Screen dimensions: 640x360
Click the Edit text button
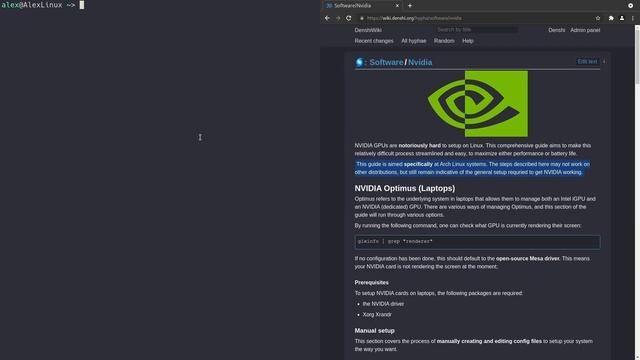(587, 62)
